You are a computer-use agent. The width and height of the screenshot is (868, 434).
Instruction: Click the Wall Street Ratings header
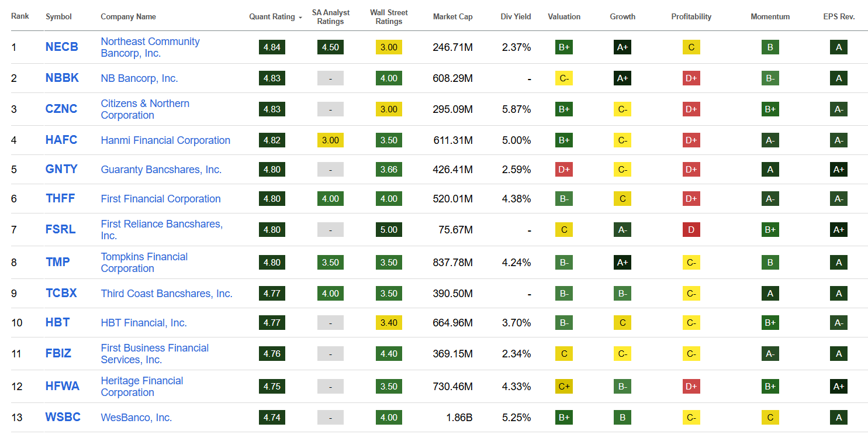click(389, 17)
